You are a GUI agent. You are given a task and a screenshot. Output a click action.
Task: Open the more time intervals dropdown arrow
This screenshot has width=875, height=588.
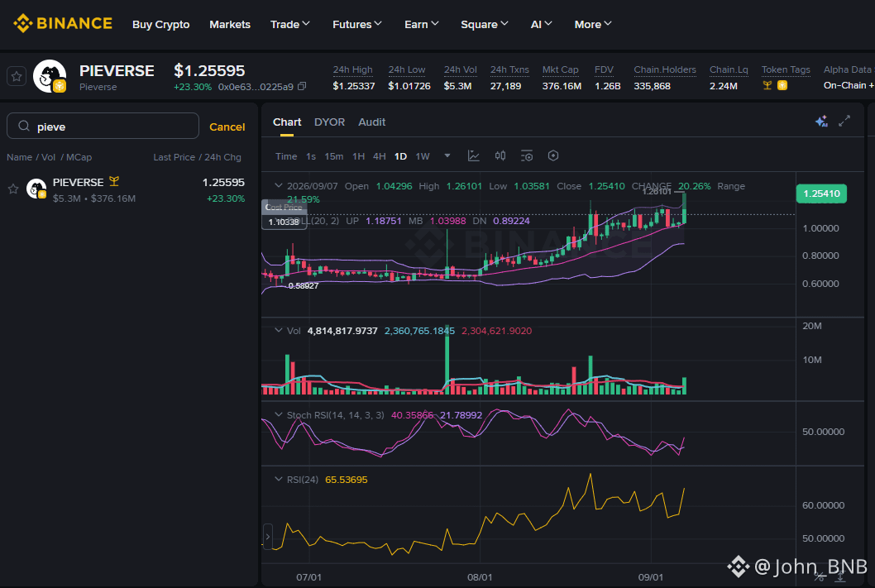[x=447, y=156]
